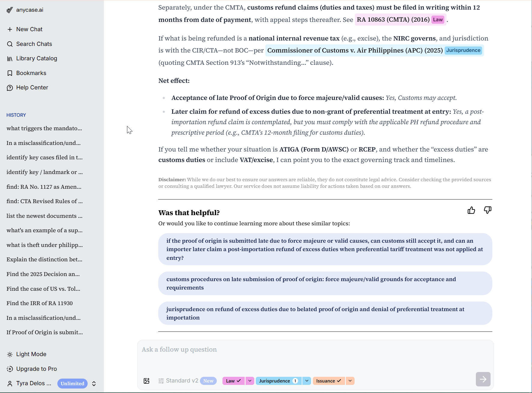Click the New badge beside Standard v2

(x=208, y=381)
